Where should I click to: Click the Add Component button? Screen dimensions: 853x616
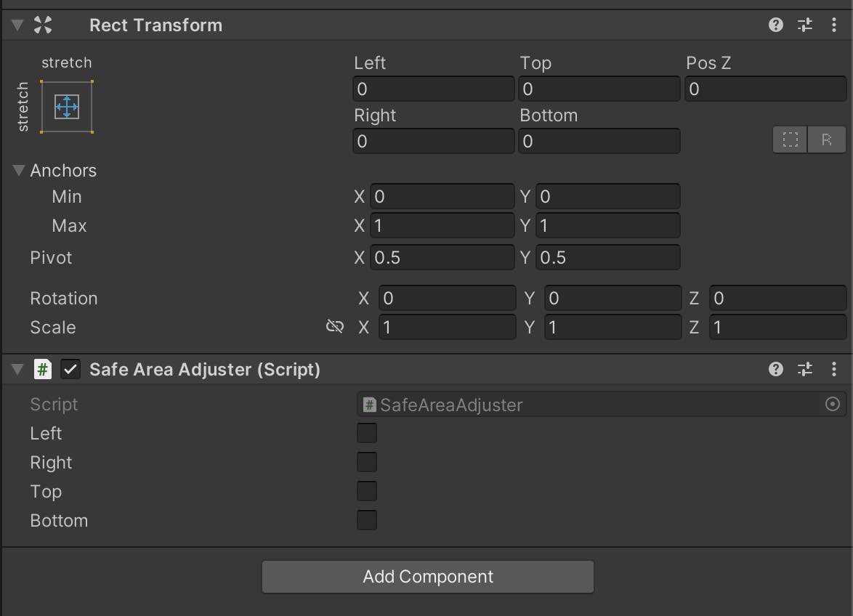click(427, 576)
